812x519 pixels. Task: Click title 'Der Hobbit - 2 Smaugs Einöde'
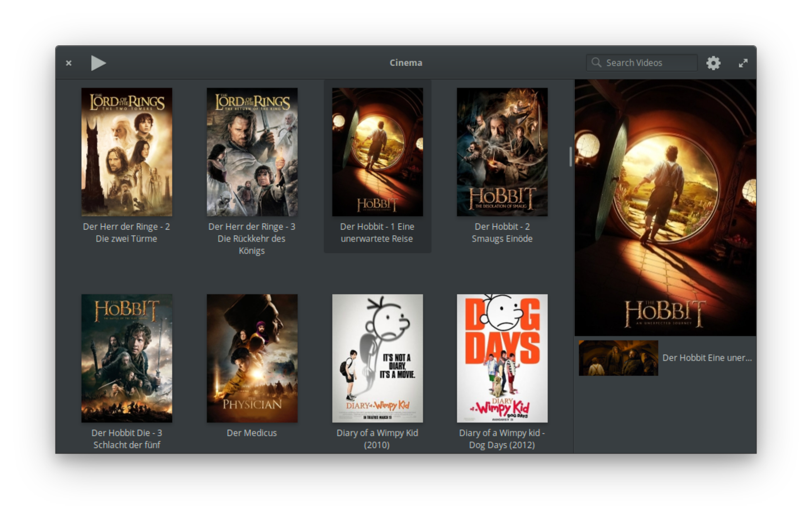pos(502,232)
